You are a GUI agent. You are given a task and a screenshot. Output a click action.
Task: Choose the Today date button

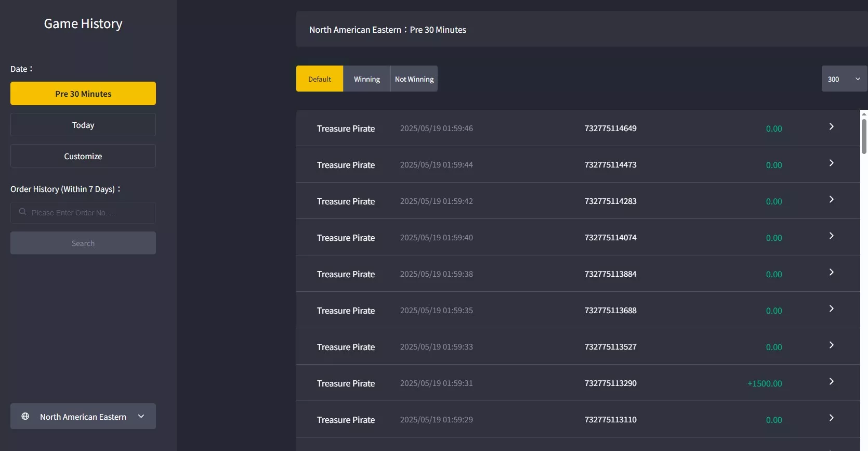pyautogui.click(x=83, y=125)
